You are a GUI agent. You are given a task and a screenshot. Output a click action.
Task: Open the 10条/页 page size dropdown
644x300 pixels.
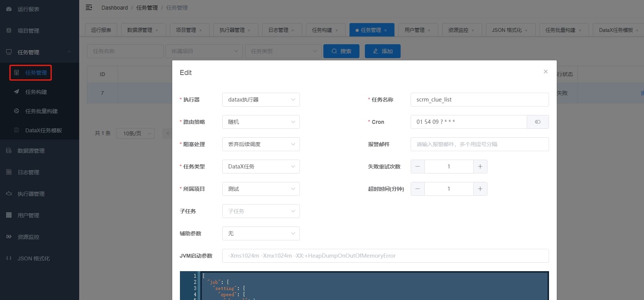click(135, 133)
